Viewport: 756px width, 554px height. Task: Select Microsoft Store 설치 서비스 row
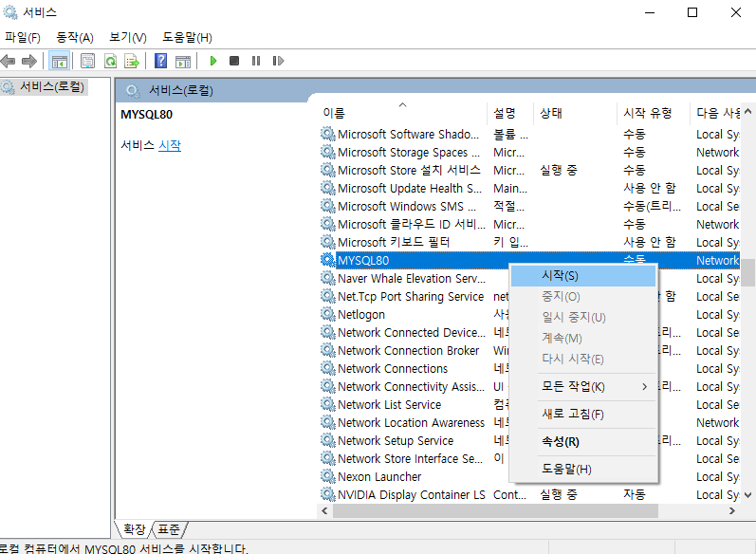coord(529,170)
